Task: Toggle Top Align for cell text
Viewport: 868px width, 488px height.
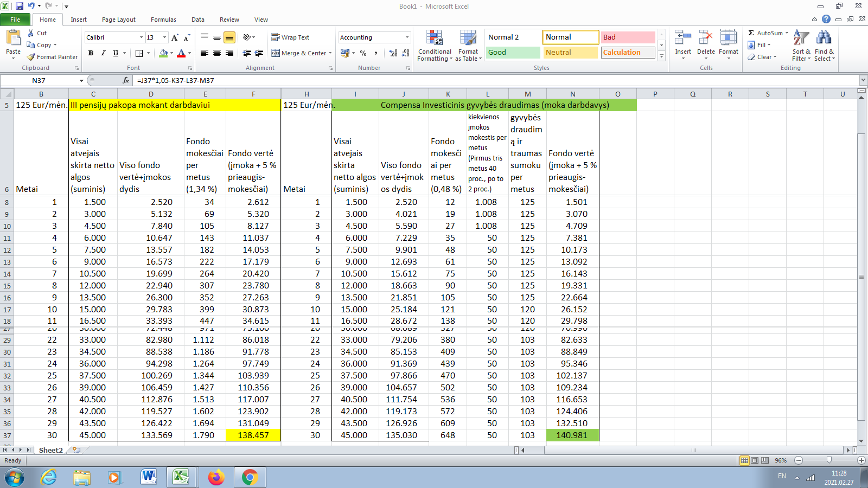Action: click(205, 37)
